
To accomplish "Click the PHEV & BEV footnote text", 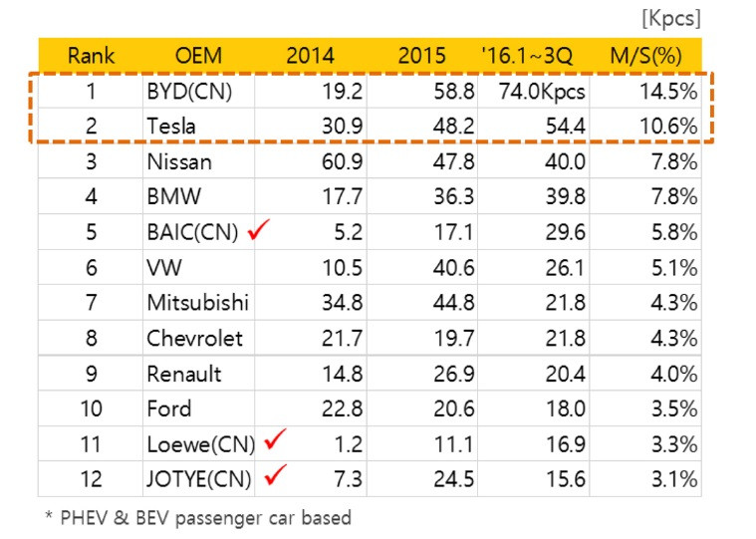I will [x=198, y=518].
